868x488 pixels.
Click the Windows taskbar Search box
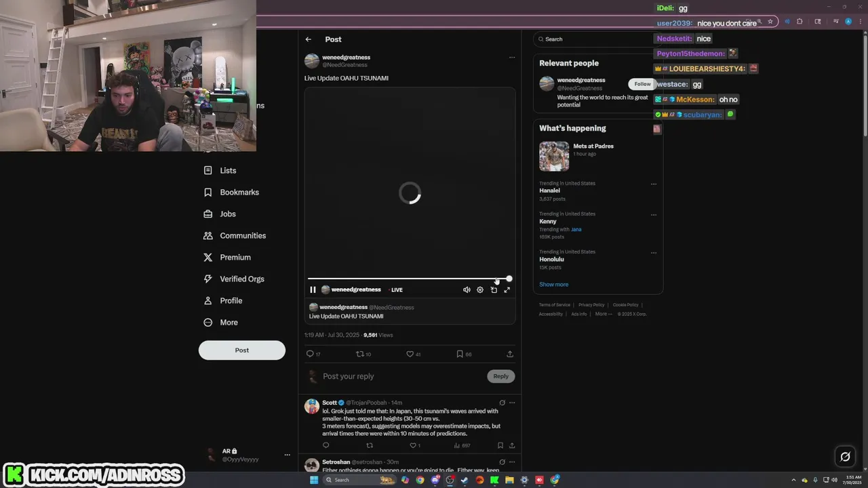tap(359, 480)
